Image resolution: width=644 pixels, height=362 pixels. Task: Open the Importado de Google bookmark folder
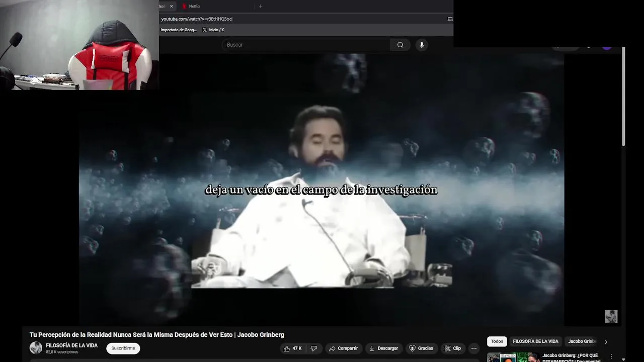click(179, 30)
